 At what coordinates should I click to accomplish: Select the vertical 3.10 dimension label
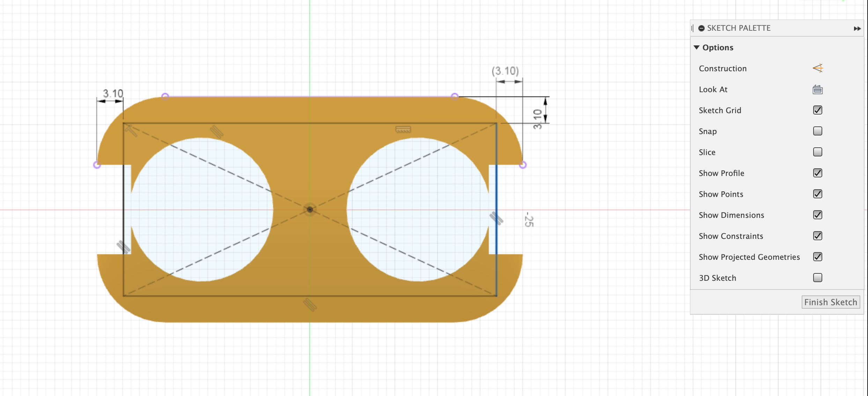tap(538, 119)
